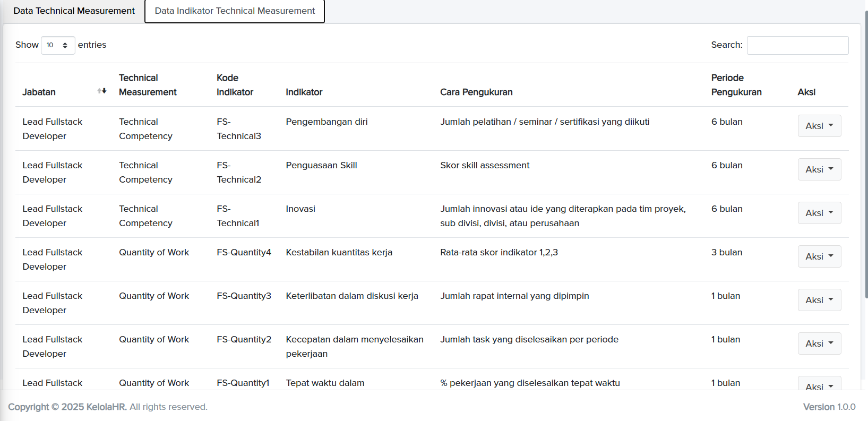
Task: Select Data Indikator Technical Measurement tab
Action: (x=235, y=11)
